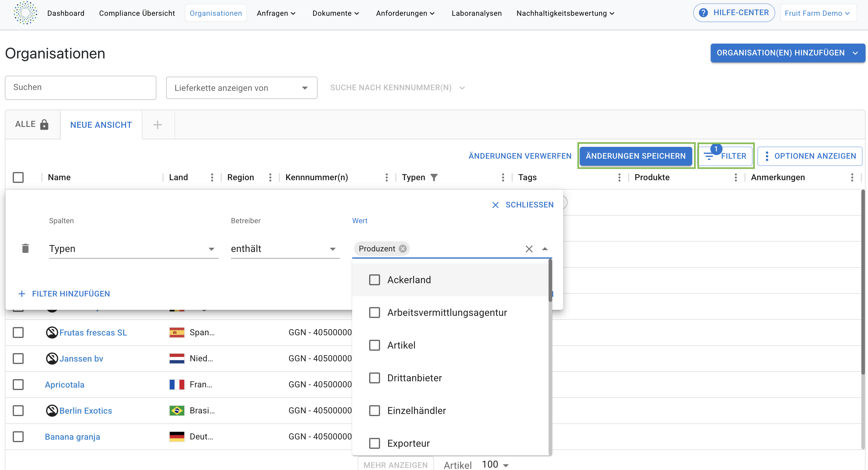Image resolution: width=868 pixels, height=470 pixels.
Task: Check the Drittanbieter option
Action: (374, 378)
